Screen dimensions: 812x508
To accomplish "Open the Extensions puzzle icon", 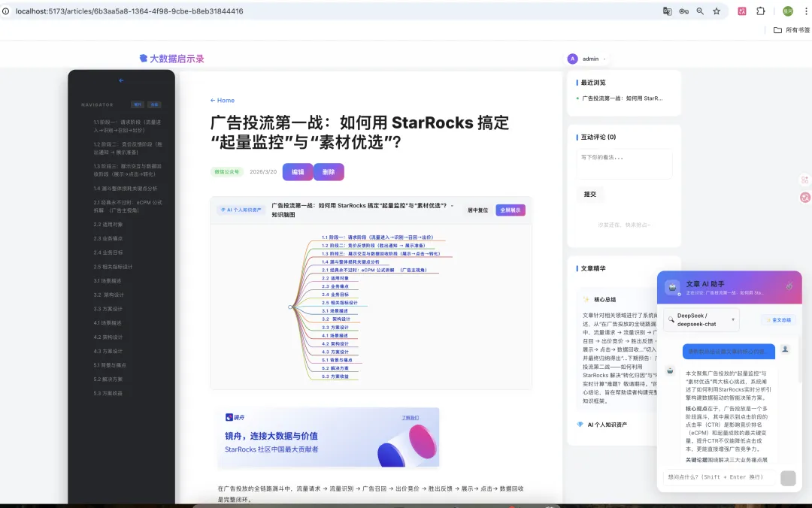I will 761,11.
